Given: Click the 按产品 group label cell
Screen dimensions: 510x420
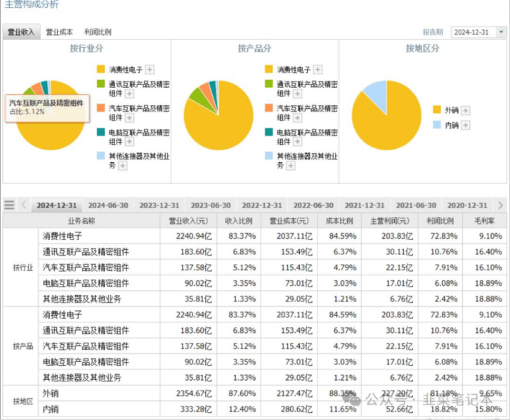Looking at the screenshot, I should 21,346.
